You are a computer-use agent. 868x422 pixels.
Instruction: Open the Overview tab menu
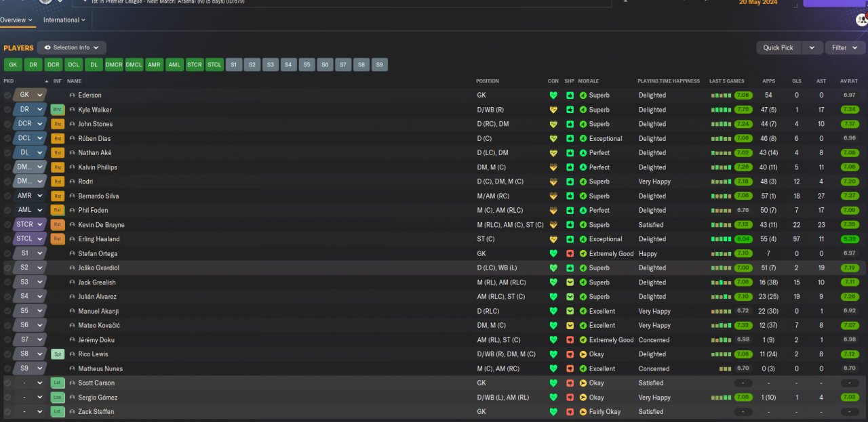16,20
